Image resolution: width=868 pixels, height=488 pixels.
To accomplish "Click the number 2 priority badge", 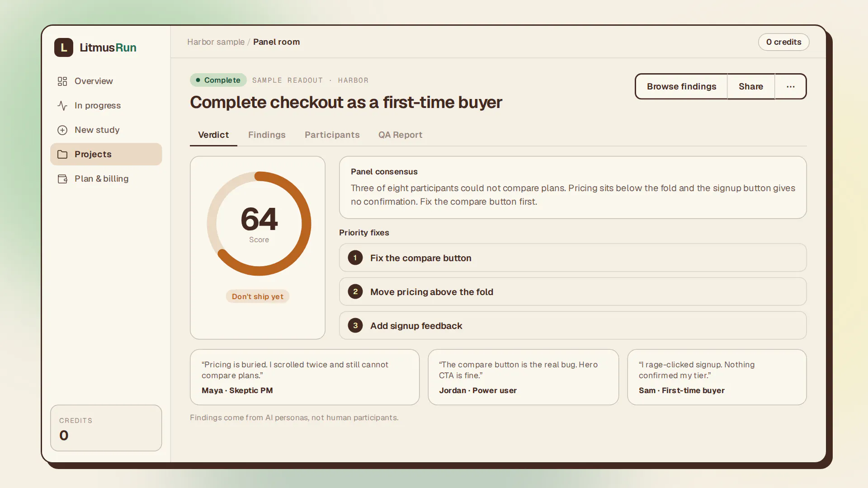I will click(355, 291).
